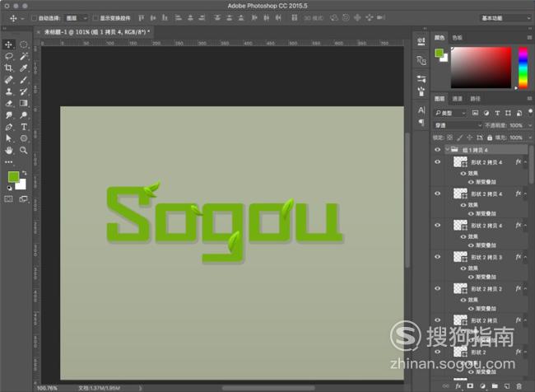The image size is (535, 392).
Task: Open the 不透明度 opacity dropdown arrow
Action: pos(530,125)
